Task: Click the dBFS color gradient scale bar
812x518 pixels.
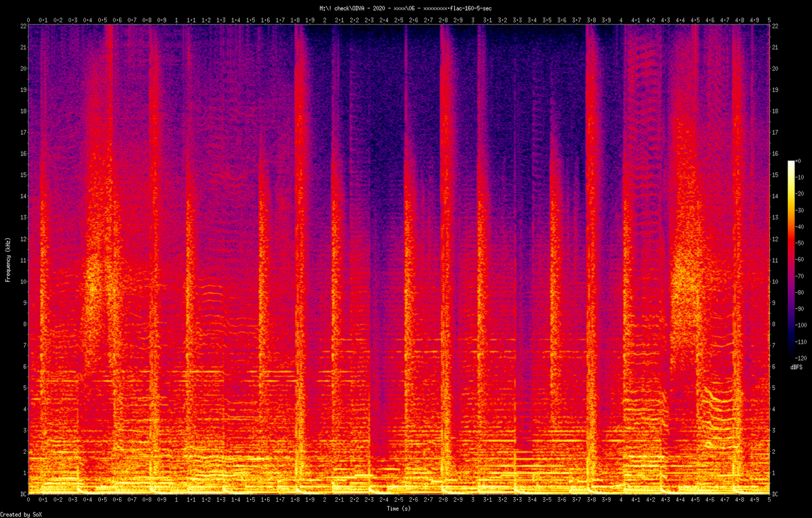Action: click(791, 259)
